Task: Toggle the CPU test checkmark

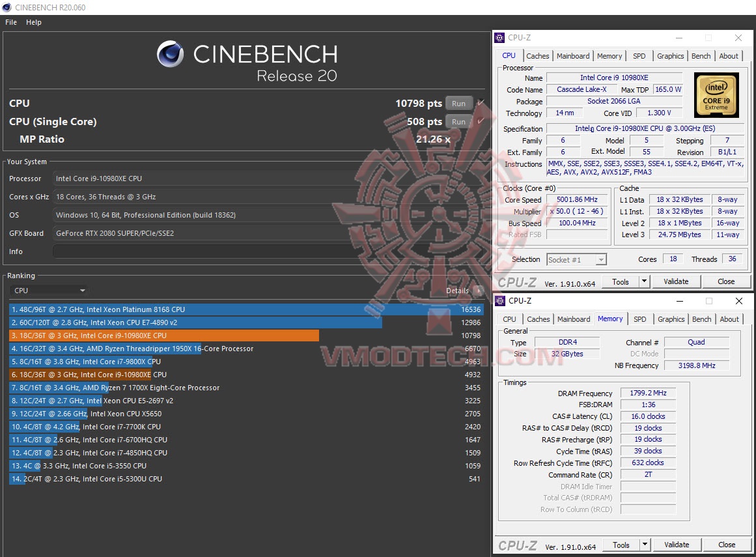Action: pyautogui.click(x=480, y=103)
